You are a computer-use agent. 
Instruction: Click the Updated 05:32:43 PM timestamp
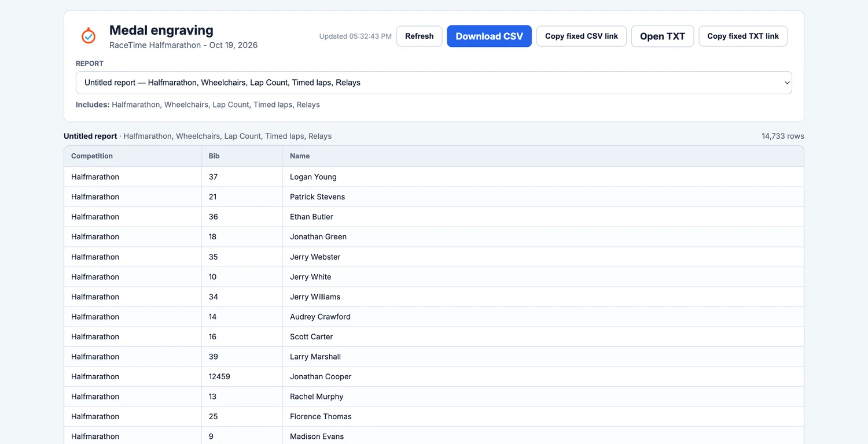(355, 36)
